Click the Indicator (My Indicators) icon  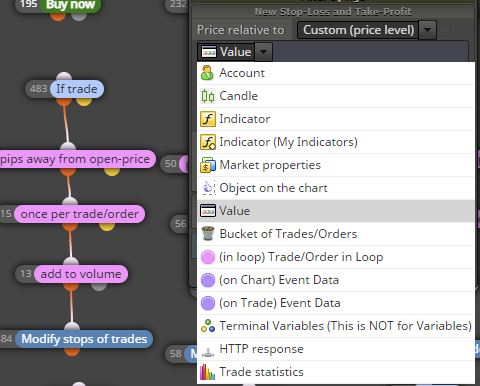(208, 142)
